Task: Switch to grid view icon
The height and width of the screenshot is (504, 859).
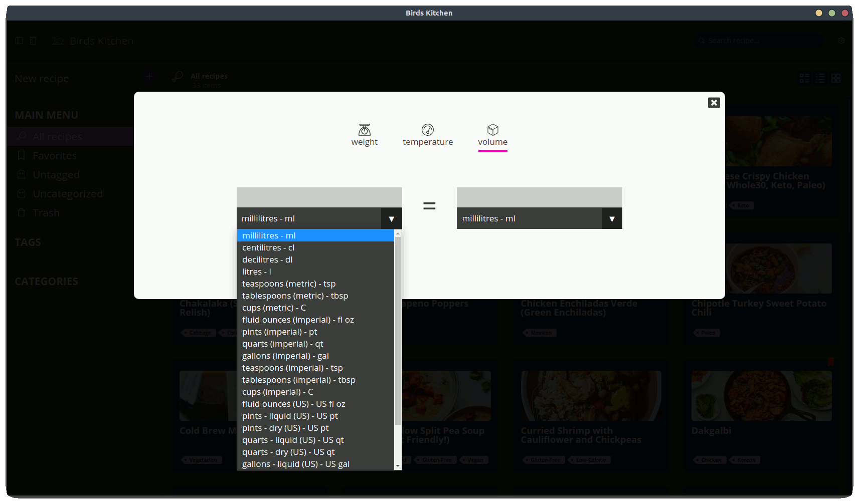Action: [836, 78]
